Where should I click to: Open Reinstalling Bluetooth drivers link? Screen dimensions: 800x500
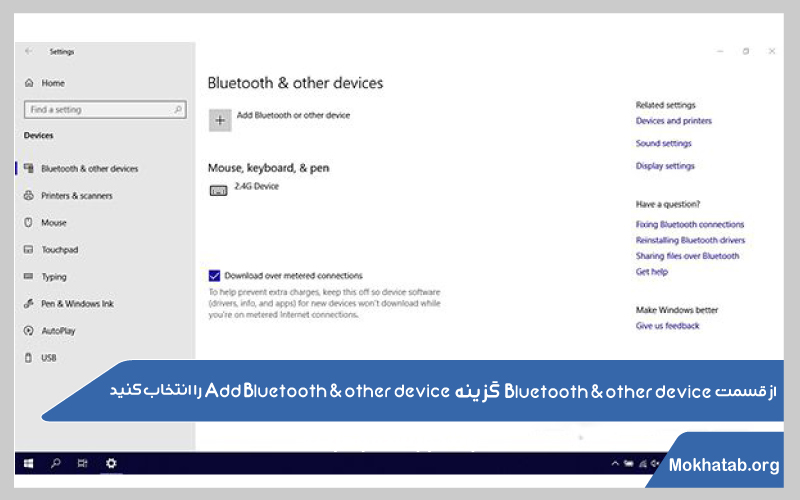pyautogui.click(x=690, y=240)
